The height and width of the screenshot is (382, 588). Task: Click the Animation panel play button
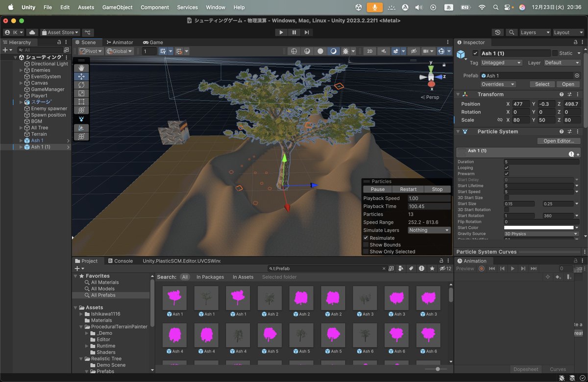[513, 268]
